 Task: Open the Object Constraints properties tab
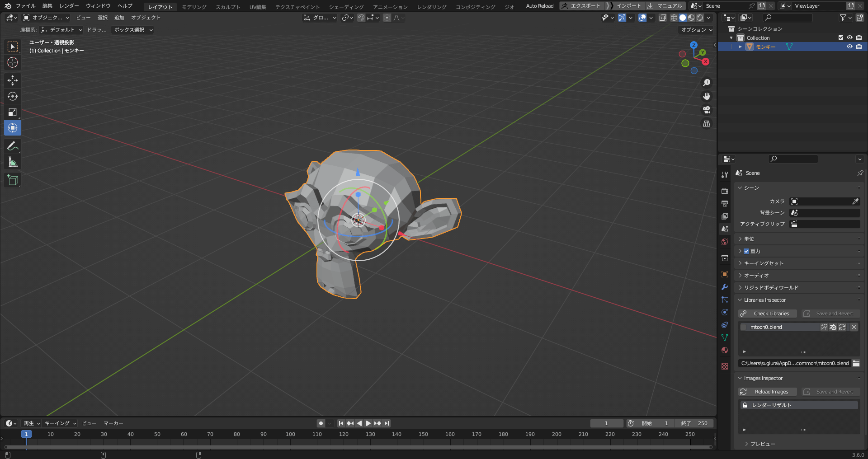coord(725,325)
